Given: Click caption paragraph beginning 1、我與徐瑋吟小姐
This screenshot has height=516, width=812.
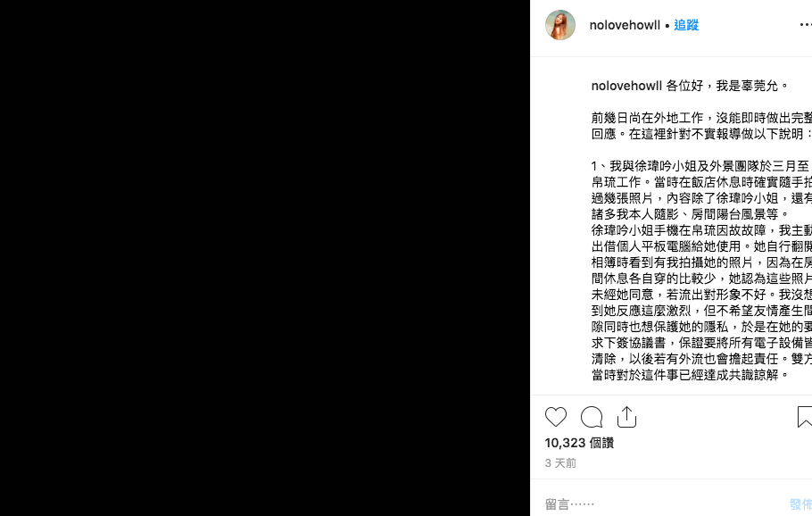Looking at the screenshot, I should pos(701,190).
